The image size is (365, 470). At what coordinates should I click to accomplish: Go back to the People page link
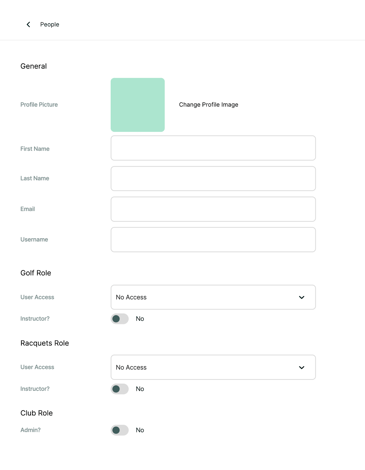[49, 24]
